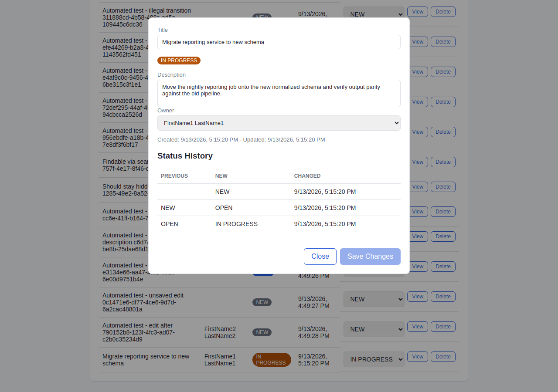View the Migrate reporting service ticket

tap(418, 357)
